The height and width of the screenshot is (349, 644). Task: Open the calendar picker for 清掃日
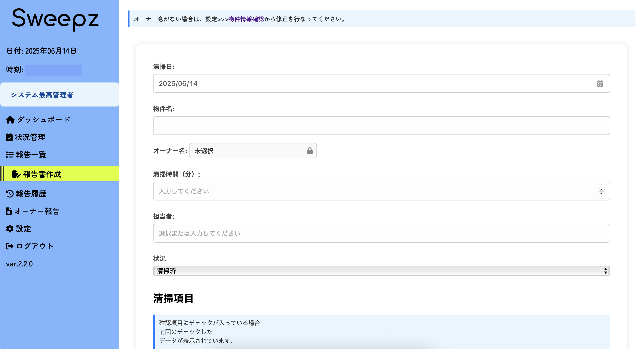coord(601,83)
